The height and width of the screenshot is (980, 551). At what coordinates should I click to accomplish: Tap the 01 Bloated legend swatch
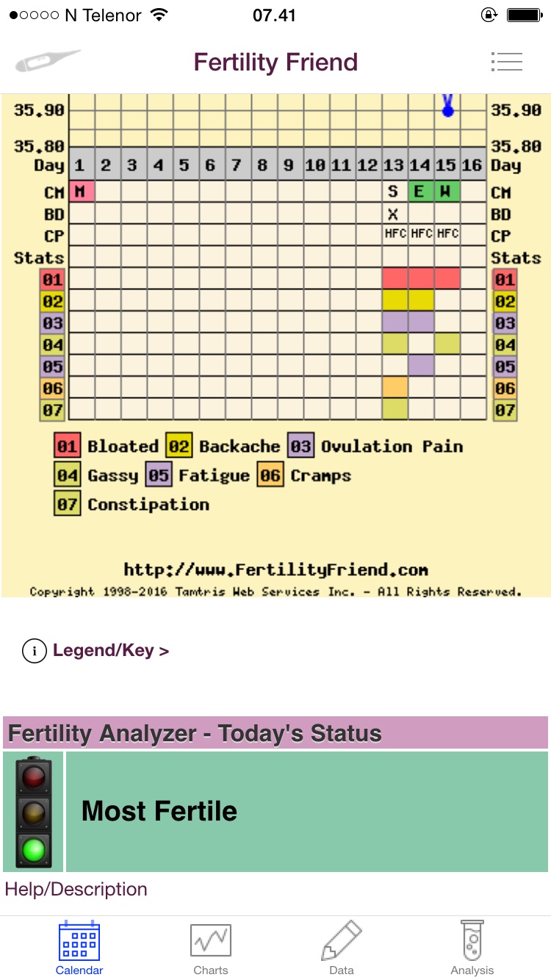click(67, 447)
